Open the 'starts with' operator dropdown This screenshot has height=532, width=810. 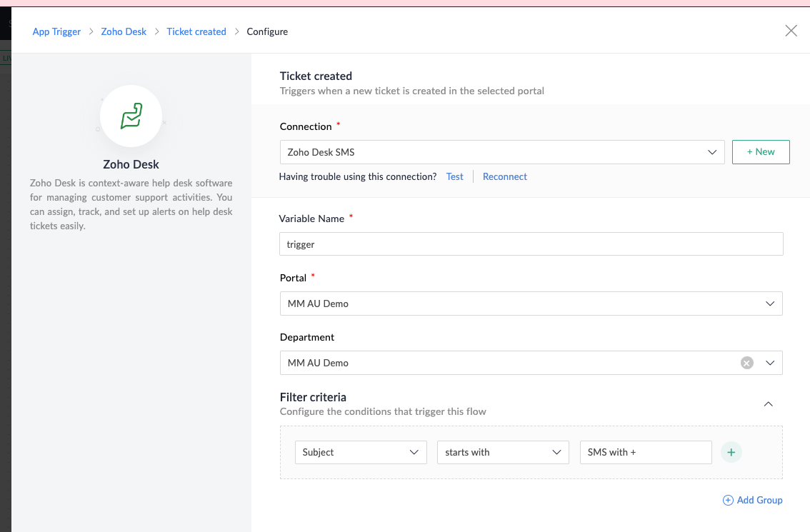(x=503, y=453)
